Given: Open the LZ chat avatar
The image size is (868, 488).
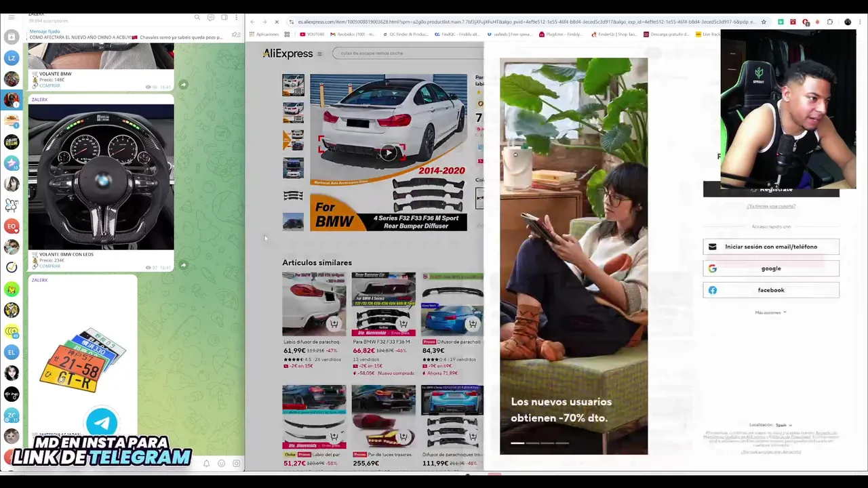Looking at the screenshot, I should [x=12, y=58].
